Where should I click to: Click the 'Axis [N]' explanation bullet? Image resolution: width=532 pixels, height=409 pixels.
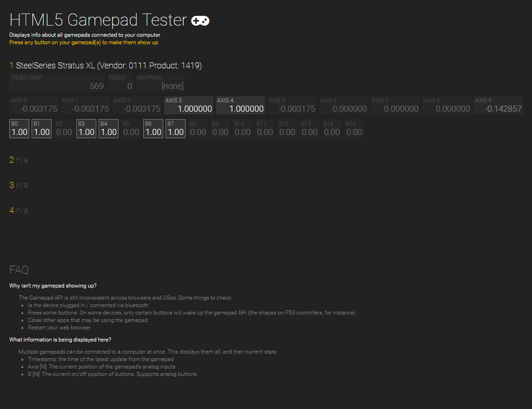[101, 367]
